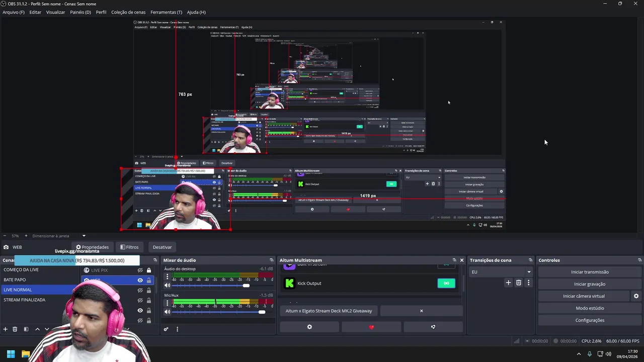Open Configurações from the Controles panel
644x362 pixels.
590,320
